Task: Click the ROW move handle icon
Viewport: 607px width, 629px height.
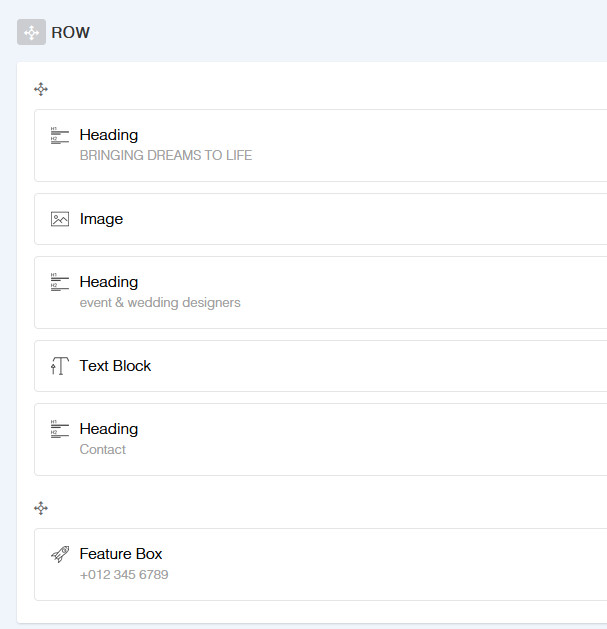Action: (31, 32)
